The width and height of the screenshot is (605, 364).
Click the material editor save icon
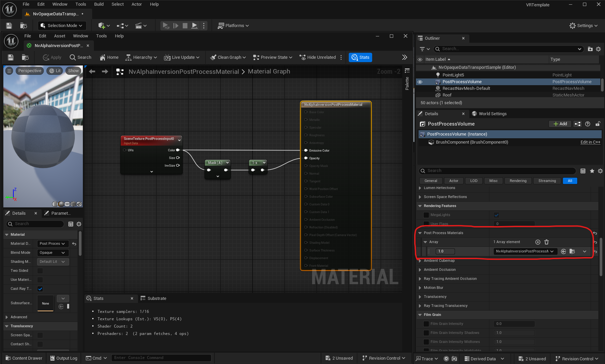coord(11,57)
